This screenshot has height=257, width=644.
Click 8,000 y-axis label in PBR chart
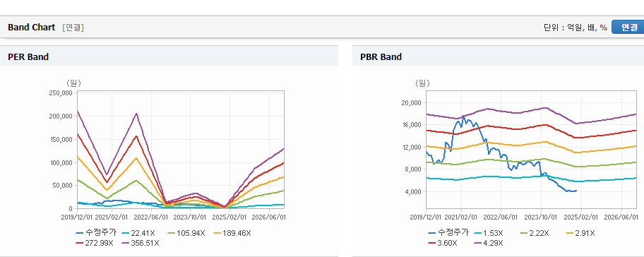414,169
